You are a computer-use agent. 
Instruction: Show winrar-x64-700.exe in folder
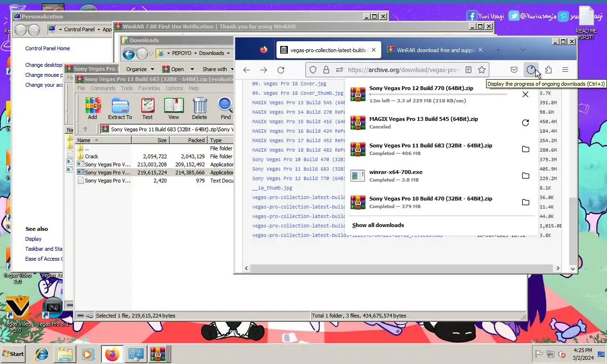tap(525, 176)
